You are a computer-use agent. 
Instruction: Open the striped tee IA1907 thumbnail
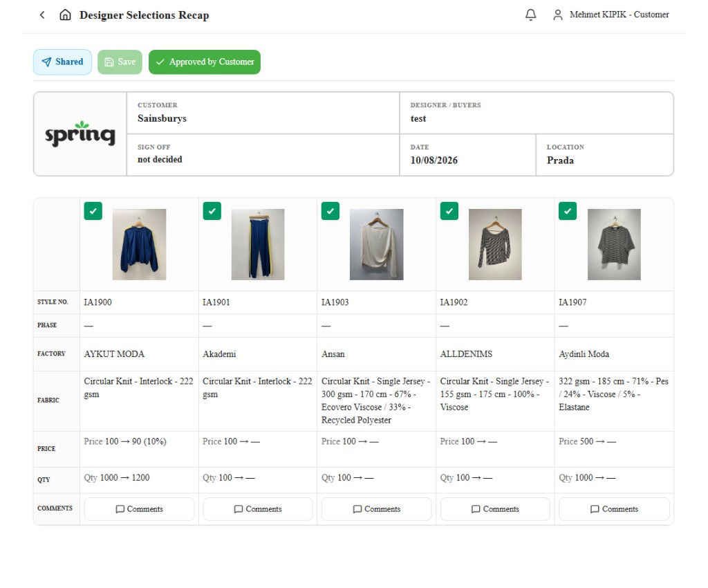614,244
